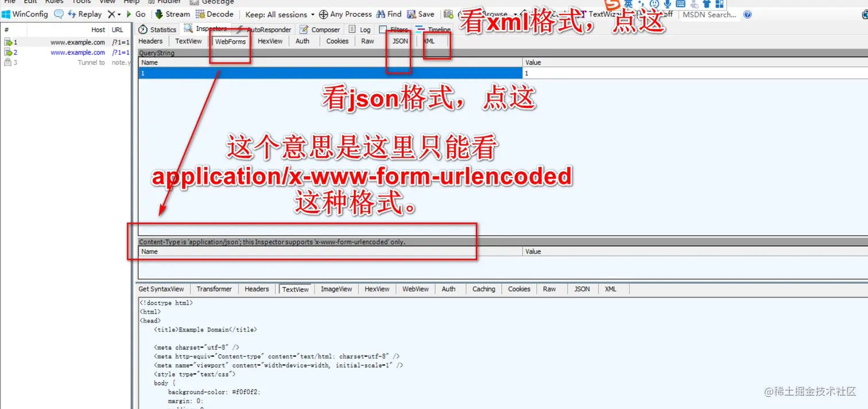Open the Log tab
The image size is (868, 409).
tap(360, 29)
